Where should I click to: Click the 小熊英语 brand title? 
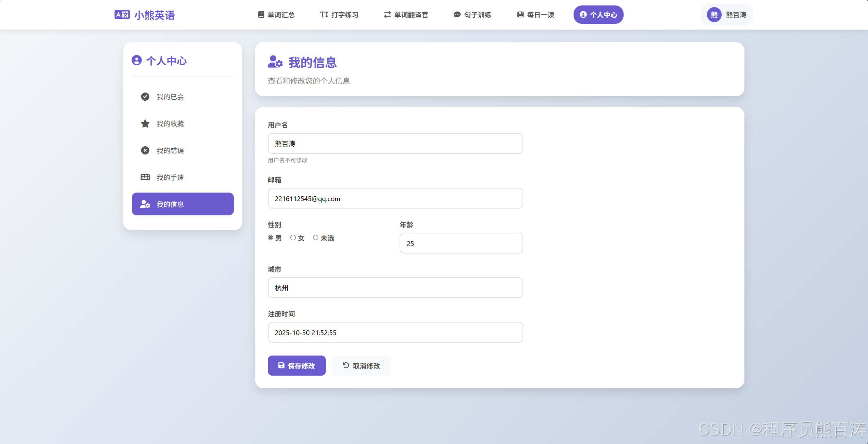pyautogui.click(x=154, y=15)
